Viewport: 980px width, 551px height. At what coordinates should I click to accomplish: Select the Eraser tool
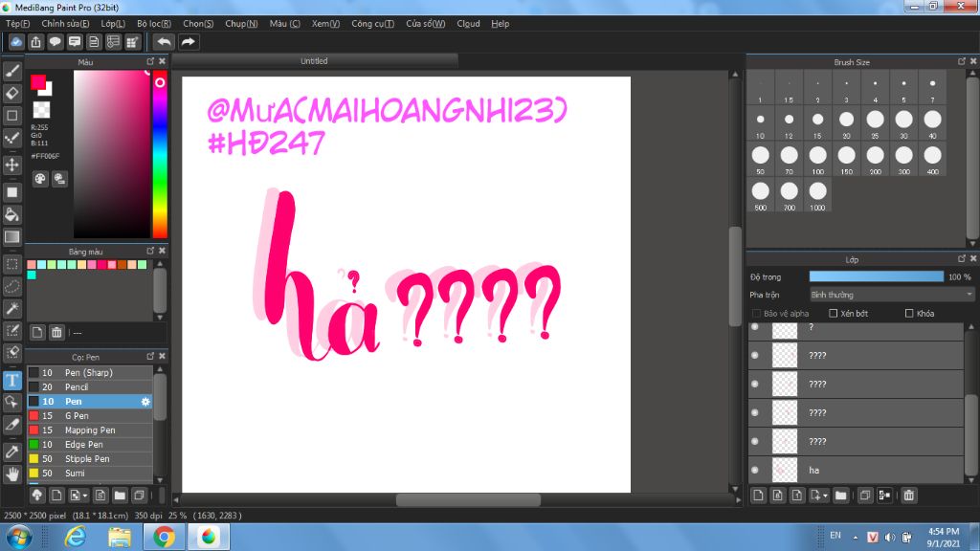(11, 93)
